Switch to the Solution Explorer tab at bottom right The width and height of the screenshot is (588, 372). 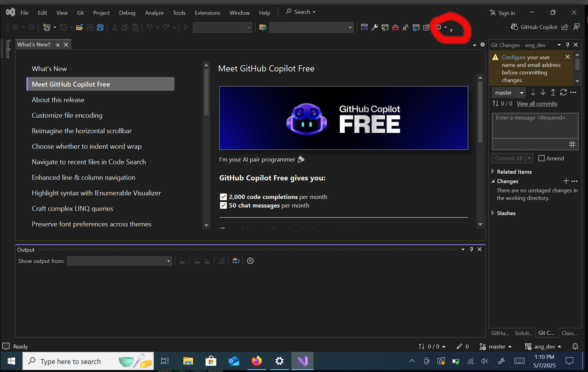[524, 333]
